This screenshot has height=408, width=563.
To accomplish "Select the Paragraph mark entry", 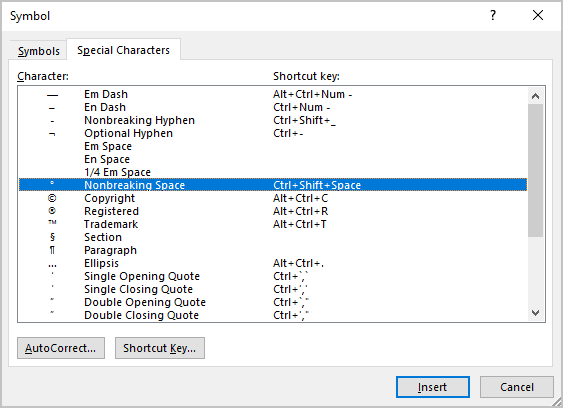I will (x=273, y=250).
